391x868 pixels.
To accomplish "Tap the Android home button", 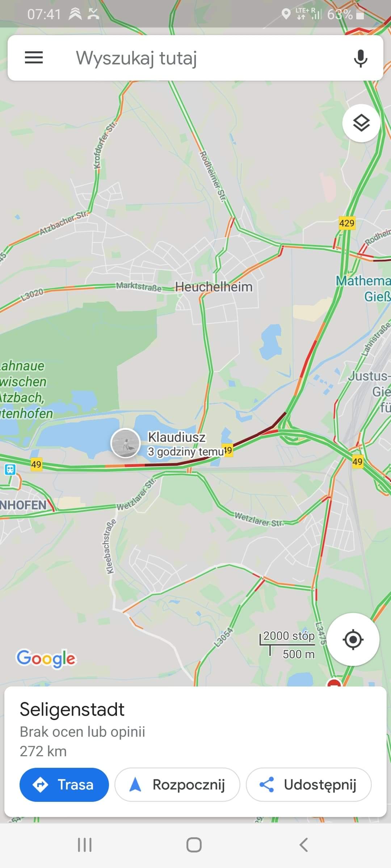I will coord(194,845).
